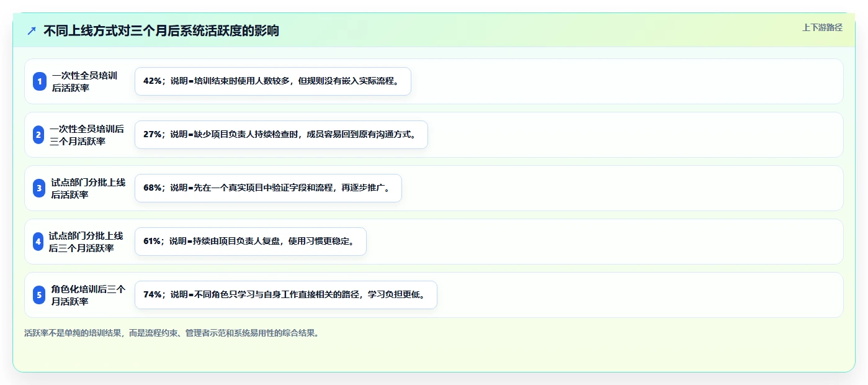
Task: Click the 上下游路径 label in header
Action: 822,27
